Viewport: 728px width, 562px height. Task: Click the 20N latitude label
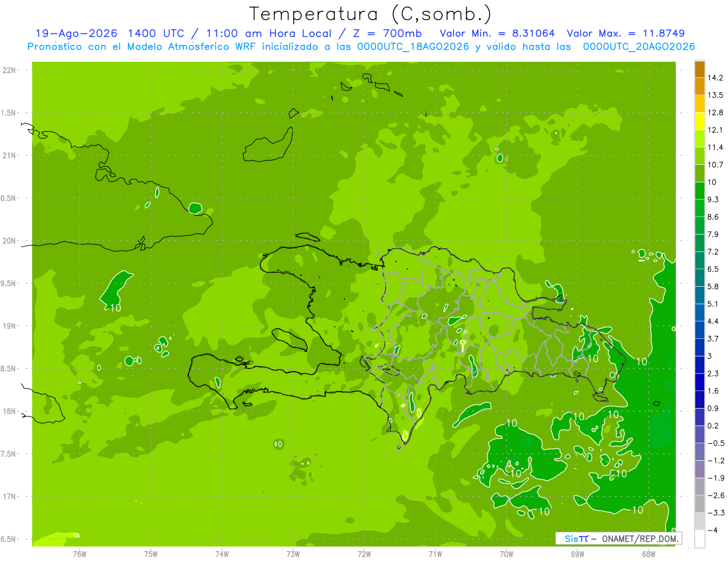point(8,241)
